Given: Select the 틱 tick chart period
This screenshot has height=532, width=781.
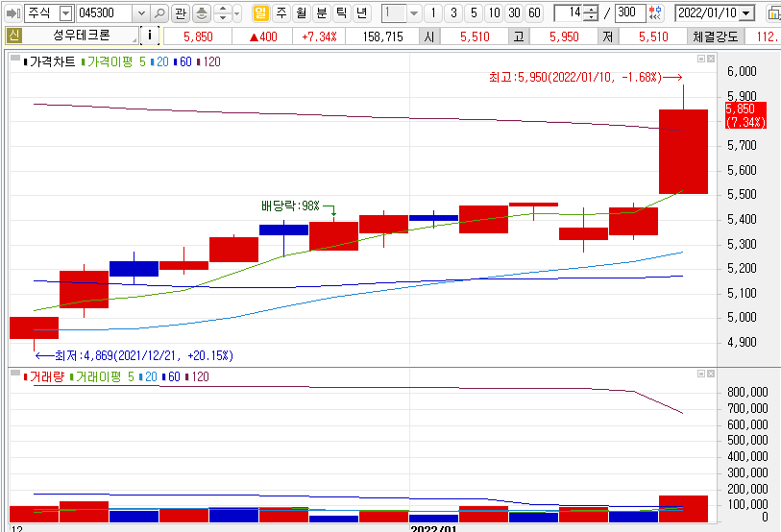Looking at the screenshot, I should coord(342,12).
